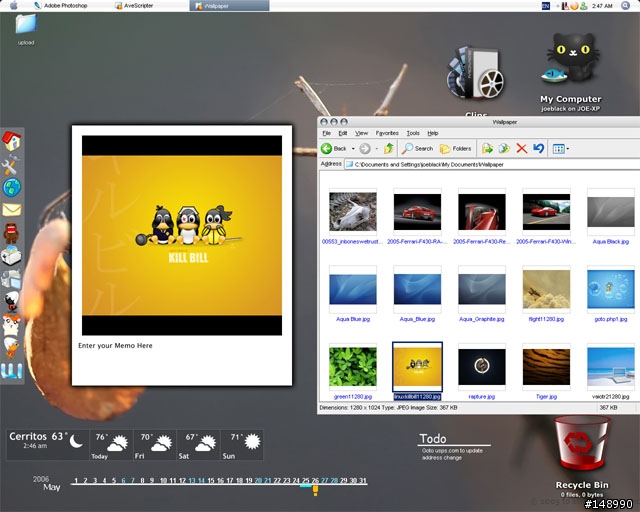Toggle the Folders pane button

(456, 149)
